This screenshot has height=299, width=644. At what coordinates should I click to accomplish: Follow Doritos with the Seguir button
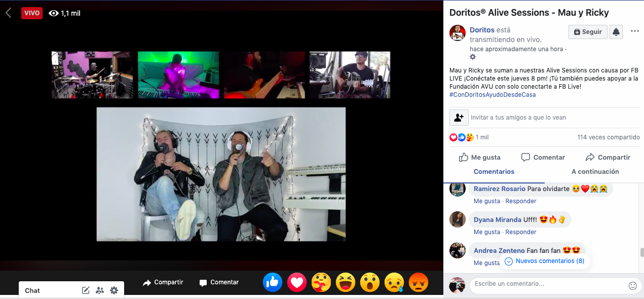pyautogui.click(x=587, y=31)
